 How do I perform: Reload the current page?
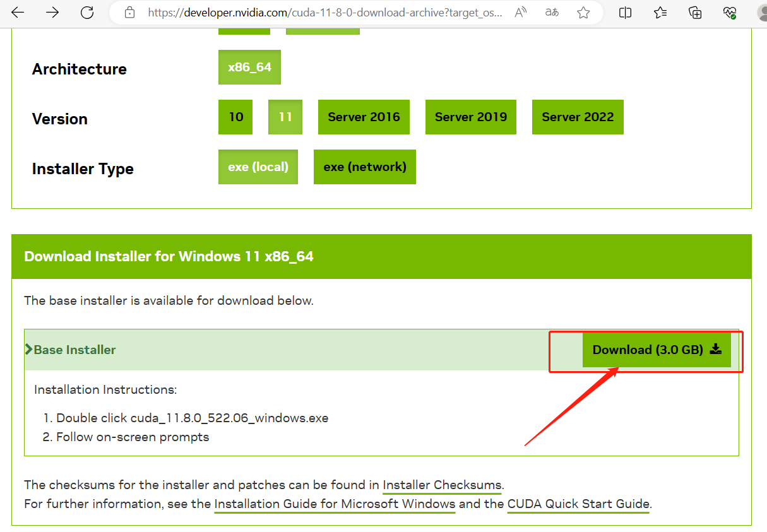click(x=87, y=13)
